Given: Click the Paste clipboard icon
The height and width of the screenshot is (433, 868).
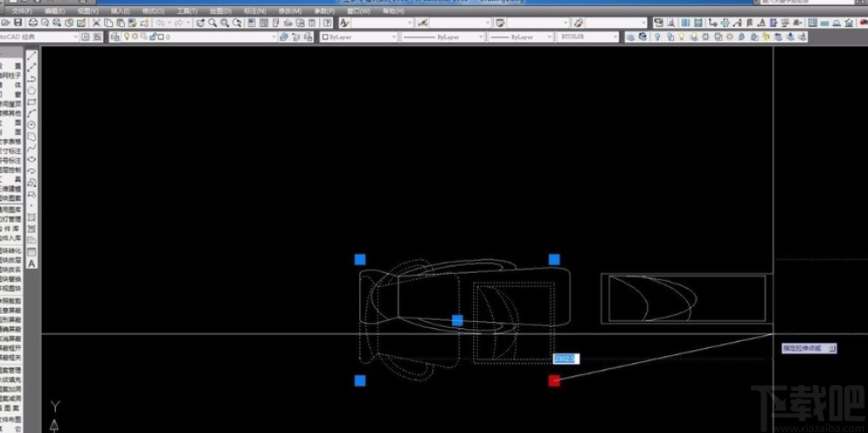Looking at the screenshot, I should click(120, 23).
